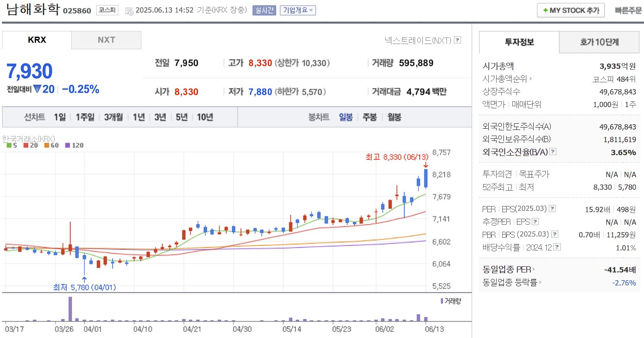Click the 거래량 value 595,889
The image size is (644, 338).
[416, 63]
